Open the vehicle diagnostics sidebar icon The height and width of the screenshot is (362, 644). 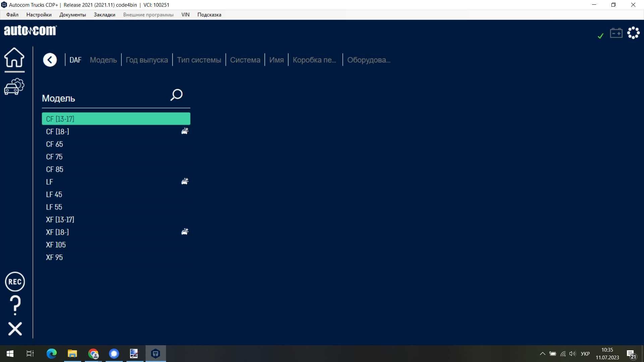(x=14, y=87)
